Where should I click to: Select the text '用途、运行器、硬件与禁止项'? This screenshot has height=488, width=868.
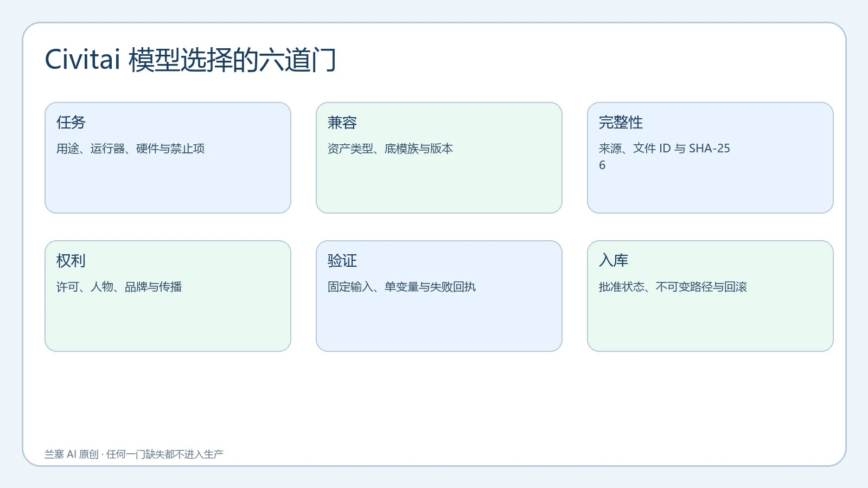pyautogui.click(x=131, y=149)
